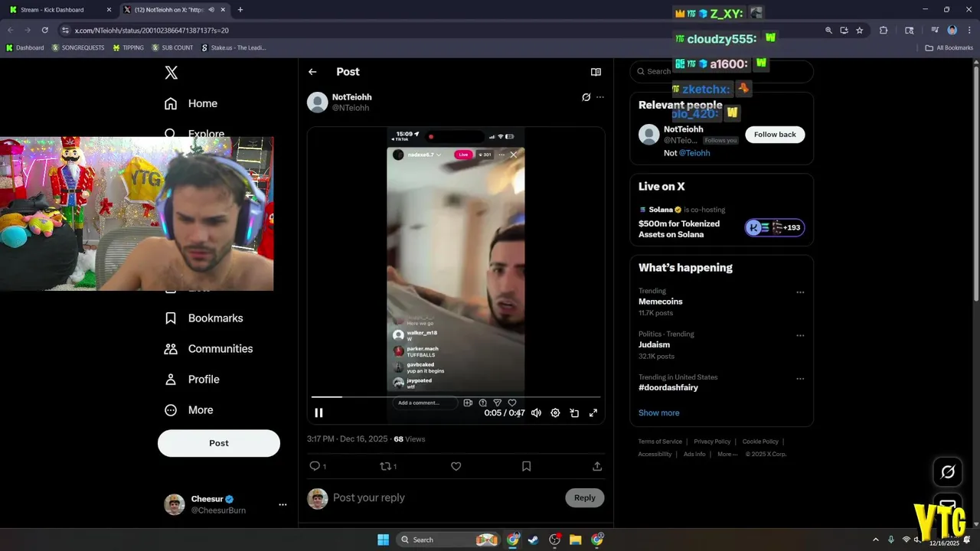This screenshot has width=980, height=551.
Task: Open the All Bookmarks folder
Action: 949,47
